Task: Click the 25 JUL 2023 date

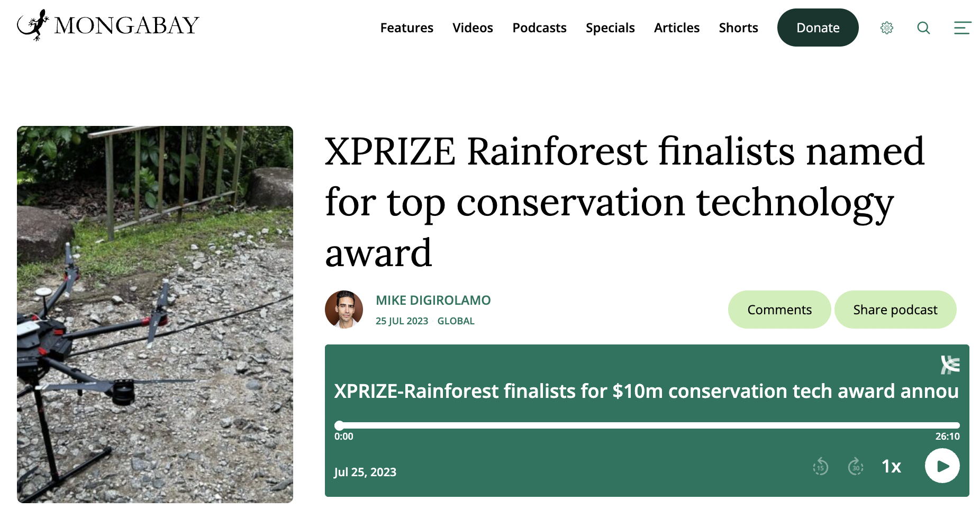Action: [402, 321]
